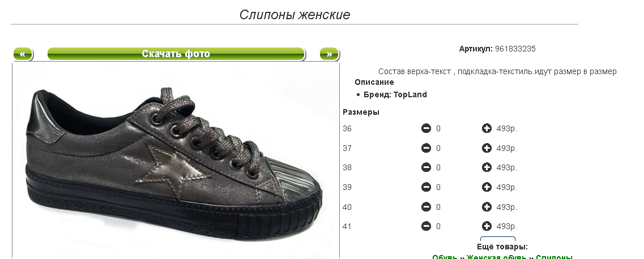Reduce quantity for size 38

coord(426,167)
